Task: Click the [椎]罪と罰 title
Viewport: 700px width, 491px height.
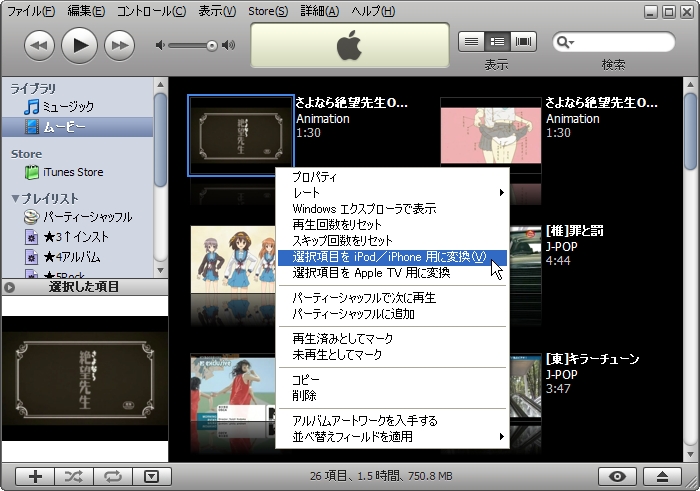Action: (x=575, y=231)
